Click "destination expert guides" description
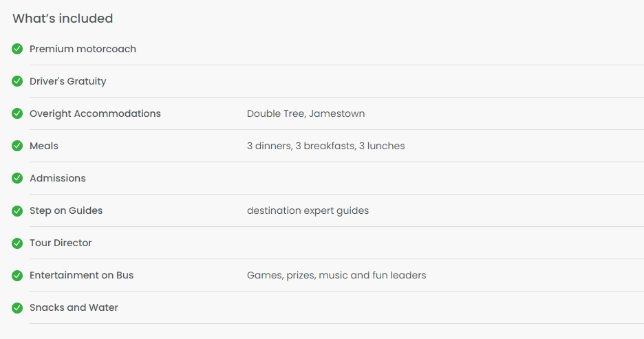The image size is (644, 339). pos(308,210)
